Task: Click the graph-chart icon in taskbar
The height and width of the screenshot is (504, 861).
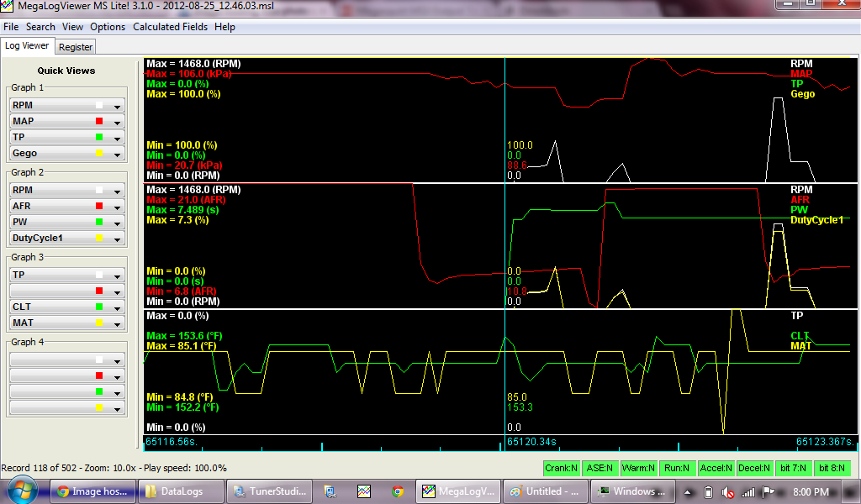Action: (x=364, y=492)
